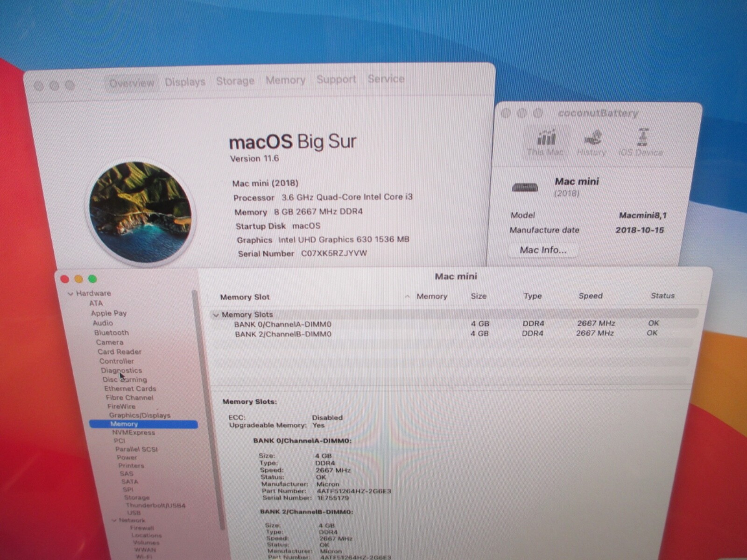Select Camera in the sidebar
Screen dimensions: 747x560
pyautogui.click(x=109, y=342)
